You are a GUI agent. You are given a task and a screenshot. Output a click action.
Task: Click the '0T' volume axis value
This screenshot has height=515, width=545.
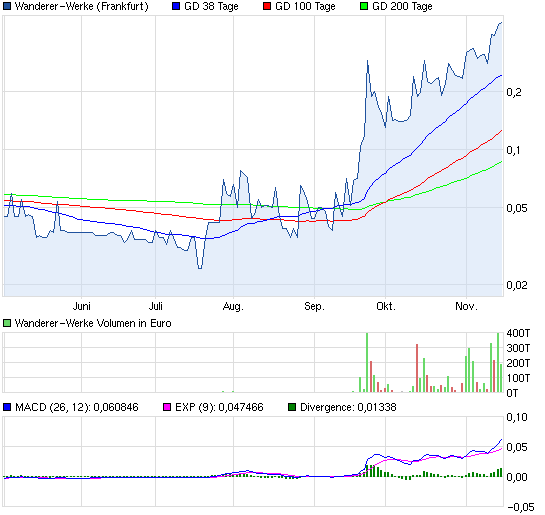click(512, 393)
